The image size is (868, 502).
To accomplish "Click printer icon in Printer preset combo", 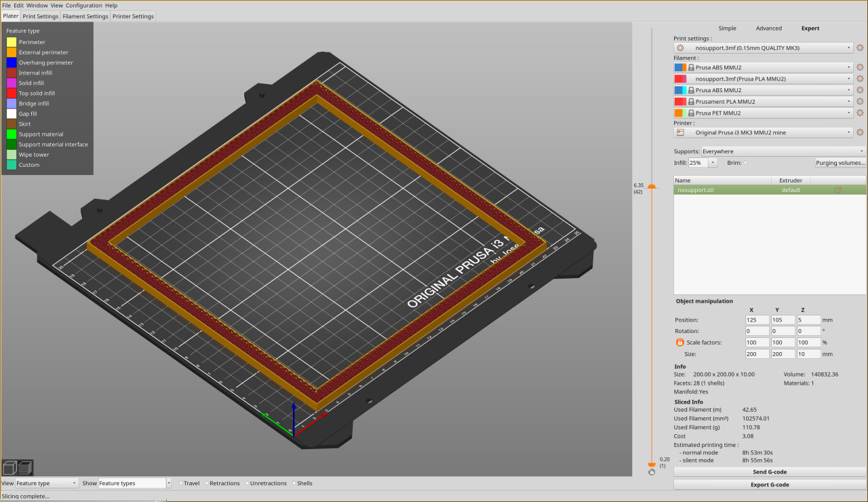I will coord(680,132).
